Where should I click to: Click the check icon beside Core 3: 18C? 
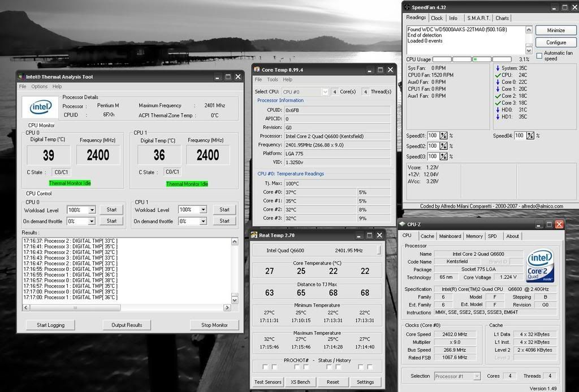click(498, 103)
